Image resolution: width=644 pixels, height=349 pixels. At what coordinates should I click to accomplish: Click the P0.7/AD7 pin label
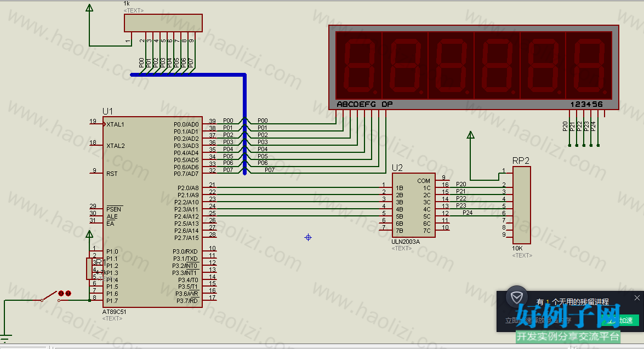tap(186, 174)
